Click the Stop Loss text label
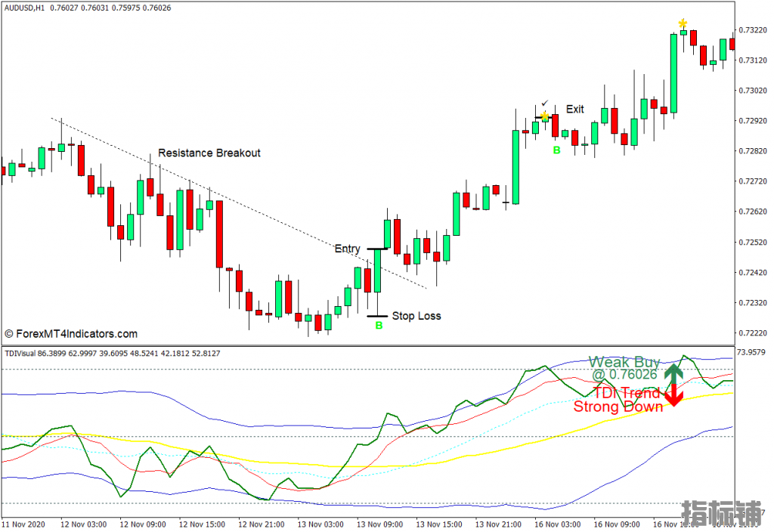The image size is (774, 532). pos(416,316)
